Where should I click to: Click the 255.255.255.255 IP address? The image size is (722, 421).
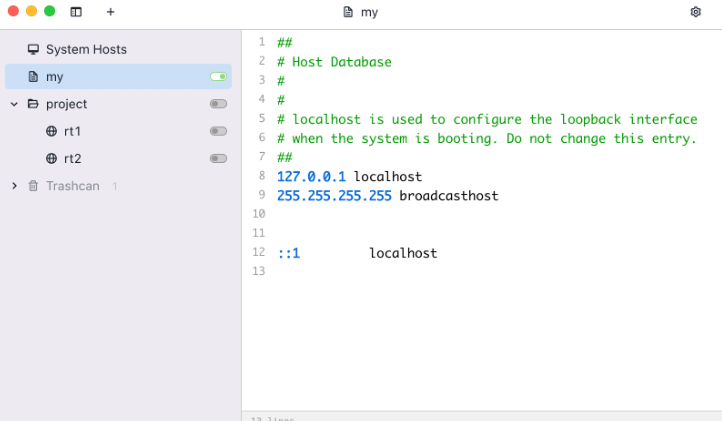click(x=334, y=196)
